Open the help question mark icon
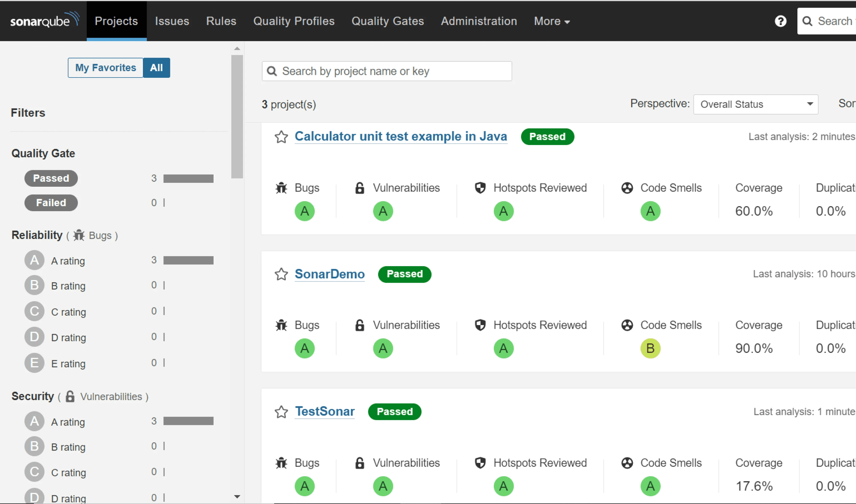The image size is (856, 504). pyautogui.click(x=780, y=21)
